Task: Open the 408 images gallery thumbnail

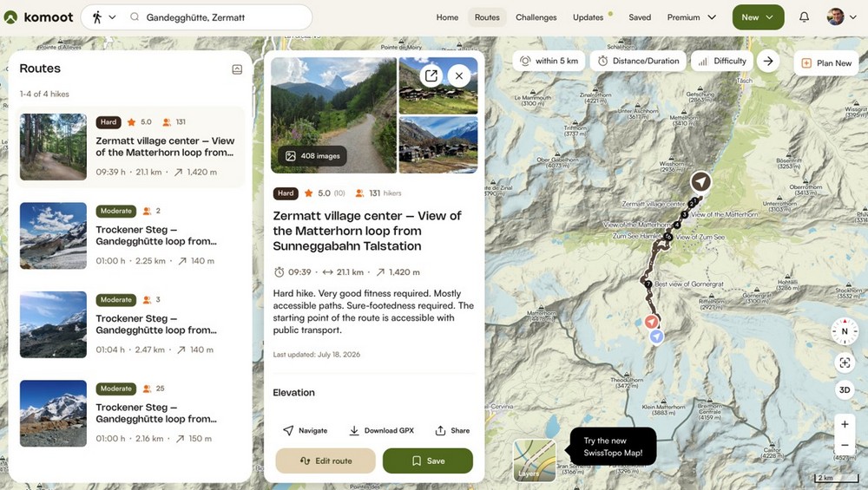Action: [x=312, y=156]
